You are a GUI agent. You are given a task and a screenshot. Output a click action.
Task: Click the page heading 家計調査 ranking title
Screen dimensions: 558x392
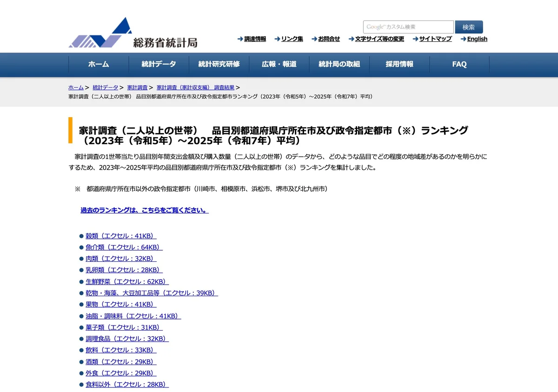(273, 135)
